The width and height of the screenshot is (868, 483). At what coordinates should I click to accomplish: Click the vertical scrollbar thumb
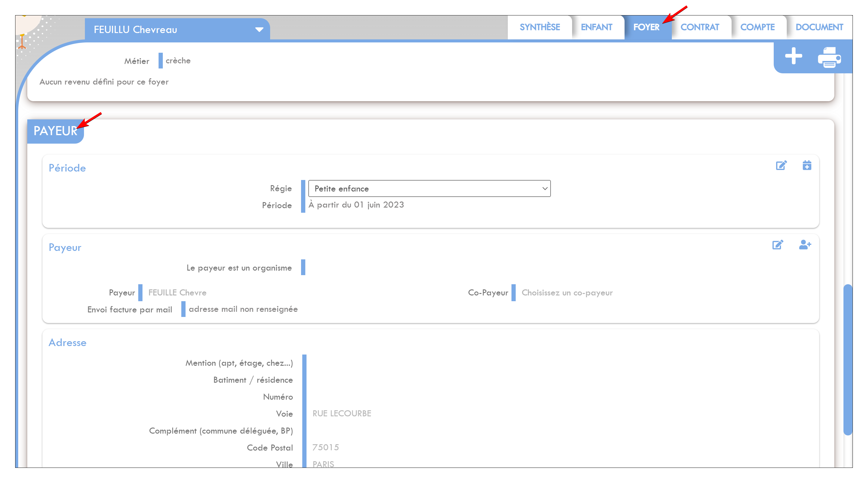(847, 360)
